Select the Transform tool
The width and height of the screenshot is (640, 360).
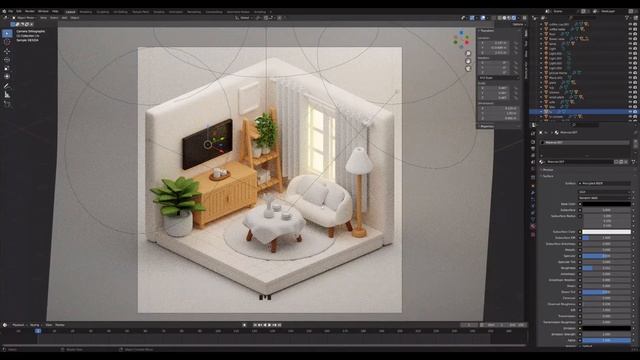coord(7,76)
